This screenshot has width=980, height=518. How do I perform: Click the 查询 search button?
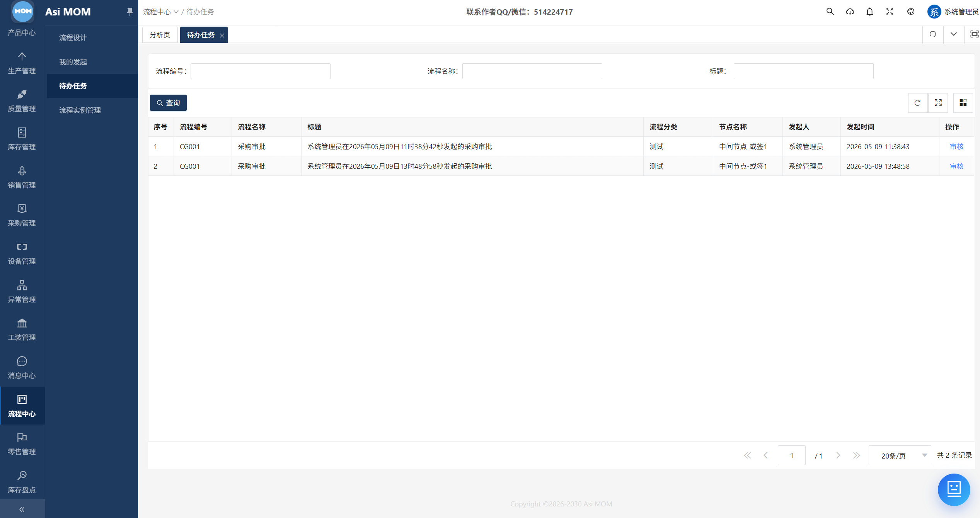168,103
